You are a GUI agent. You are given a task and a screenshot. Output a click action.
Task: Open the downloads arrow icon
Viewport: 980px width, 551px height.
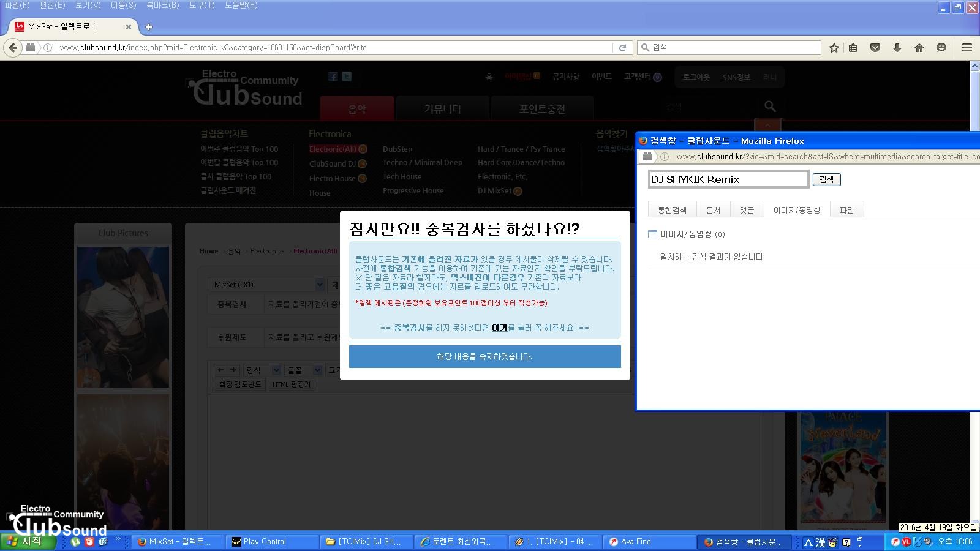coord(897,48)
